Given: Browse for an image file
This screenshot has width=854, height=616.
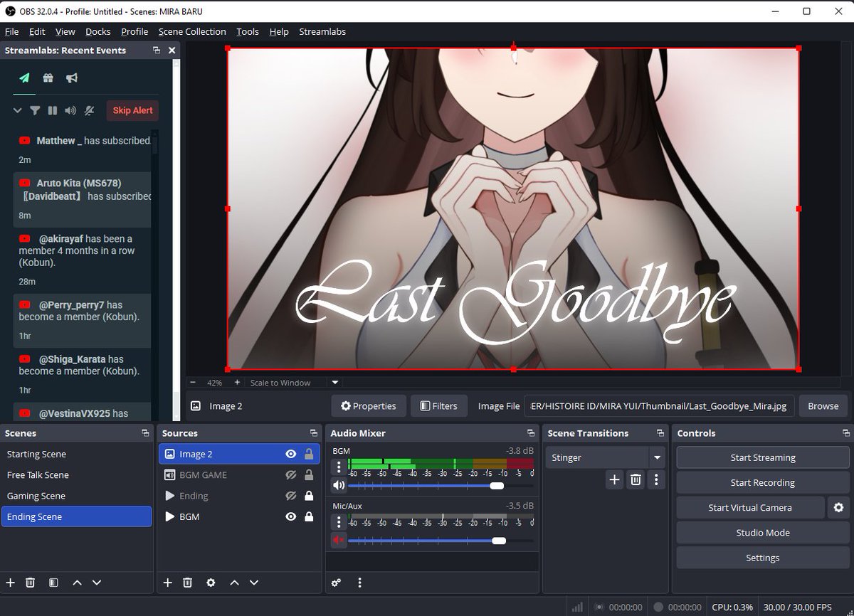Looking at the screenshot, I should tap(823, 406).
